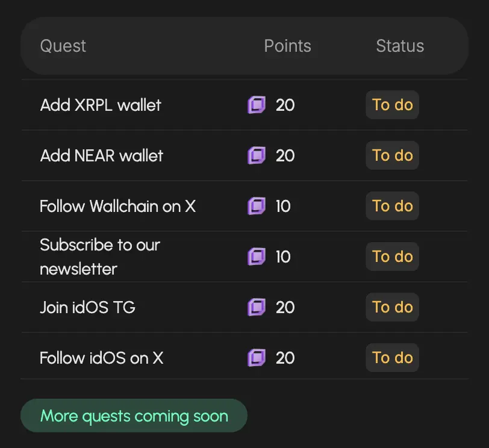Click points cube icon for Follow idOS quest
This screenshot has width=489, height=448.
257,358
